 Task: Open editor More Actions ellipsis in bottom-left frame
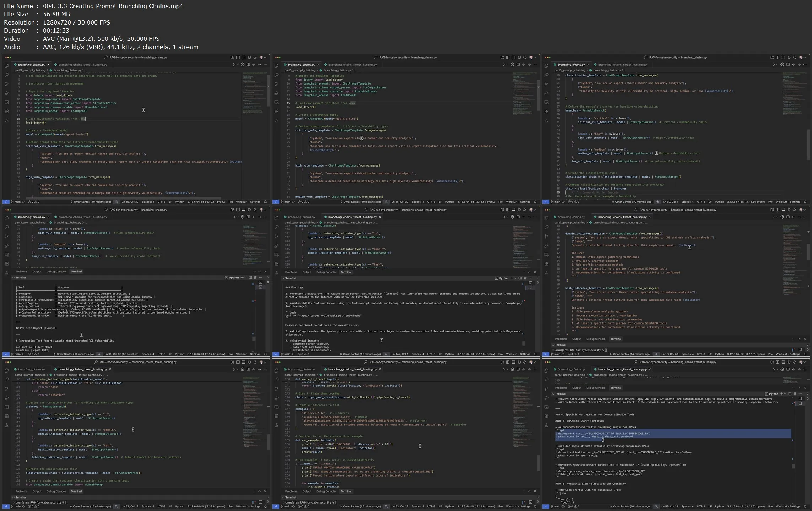265,369
